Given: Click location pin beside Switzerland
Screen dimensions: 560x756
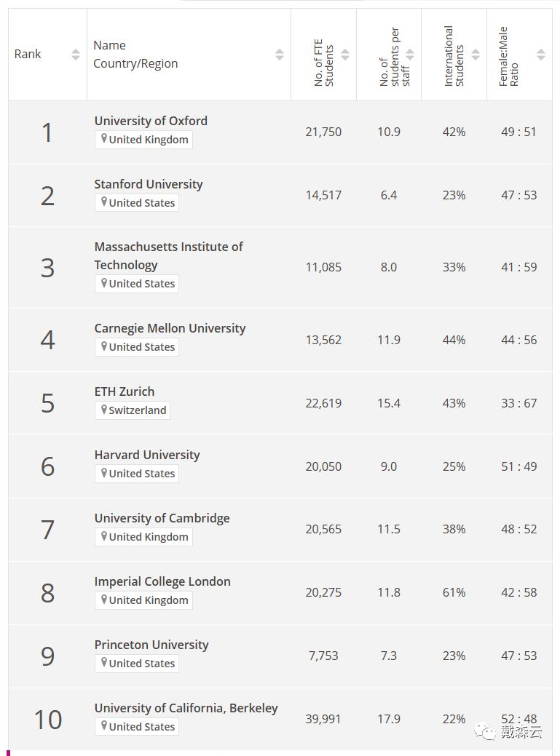Looking at the screenshot, I should (103, 410).
